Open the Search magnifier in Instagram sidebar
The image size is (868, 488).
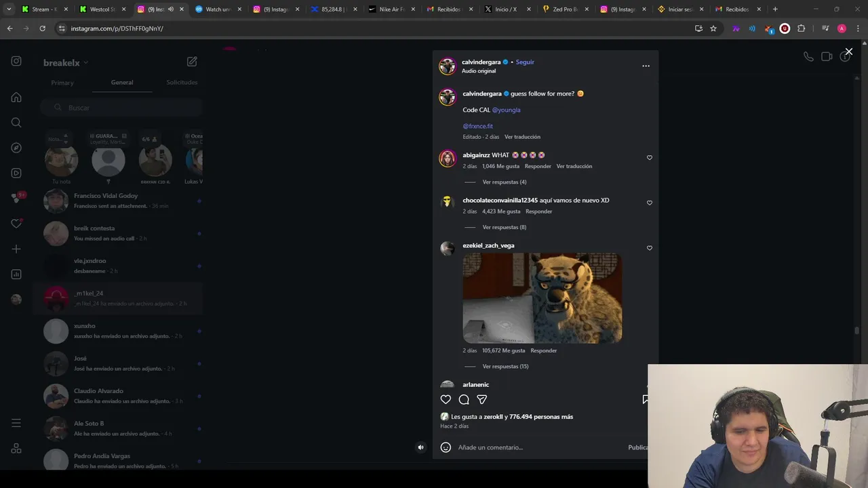[16, 123]
